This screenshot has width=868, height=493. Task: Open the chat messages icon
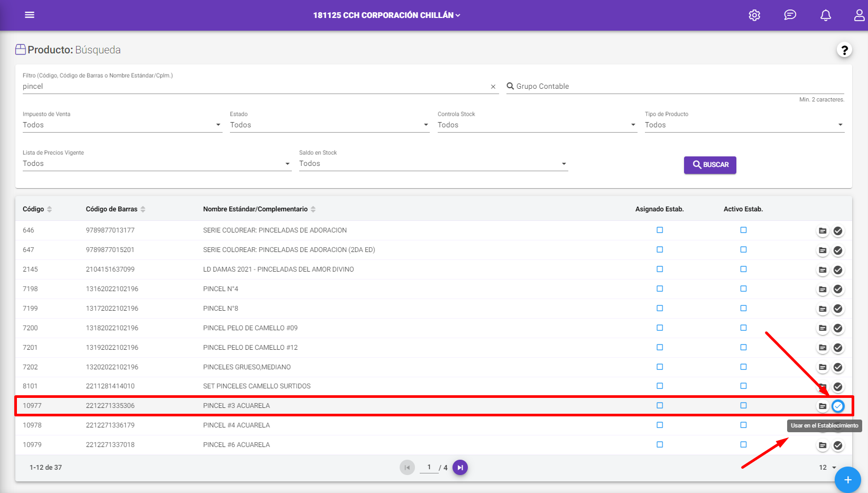point(790,15)
